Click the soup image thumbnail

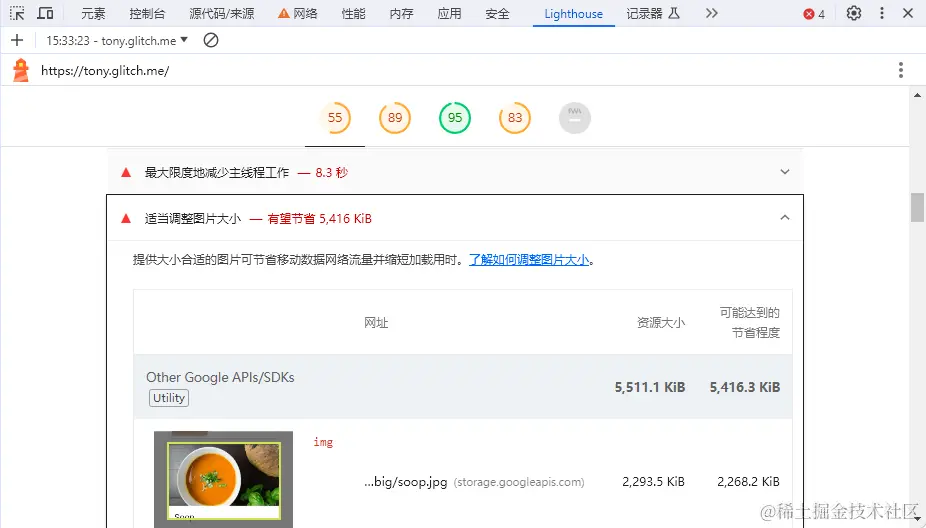223,479
